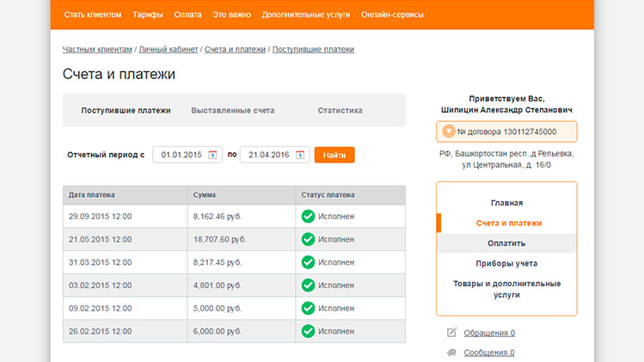The width and height of the screenshot is (644, 362).
Task: Open Онлайн-сервисы in top navigation
Action: [x=392, y=15]
